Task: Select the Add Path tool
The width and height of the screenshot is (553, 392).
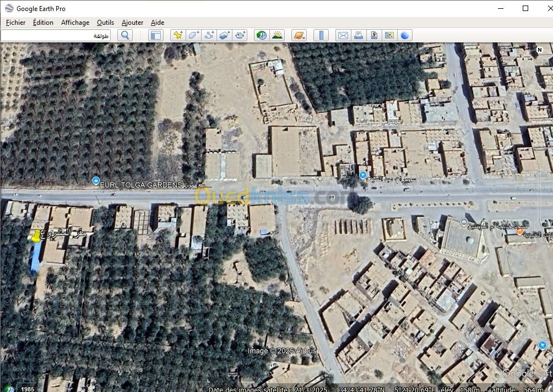Action: pyautogui.click(x=209, y=35)
